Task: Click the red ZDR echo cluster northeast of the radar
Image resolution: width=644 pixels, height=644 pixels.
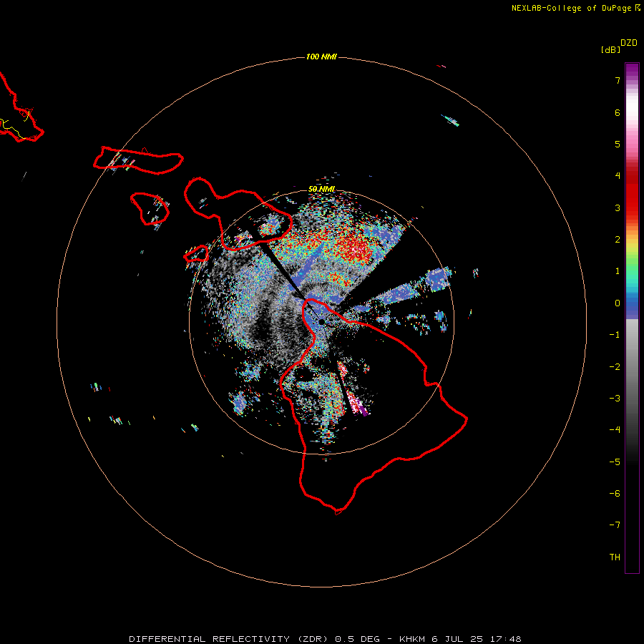Action: pos(355,248)
